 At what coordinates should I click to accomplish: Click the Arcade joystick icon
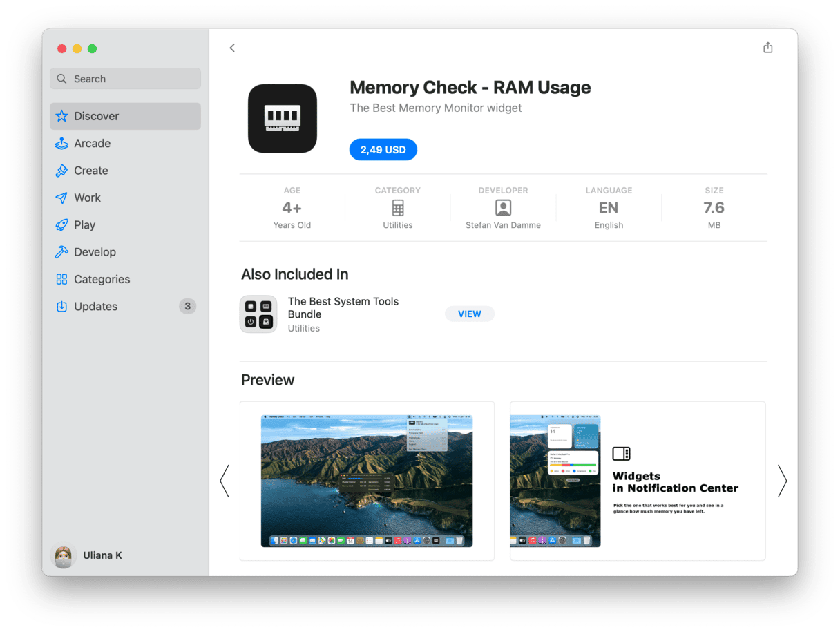click(61, 144)
